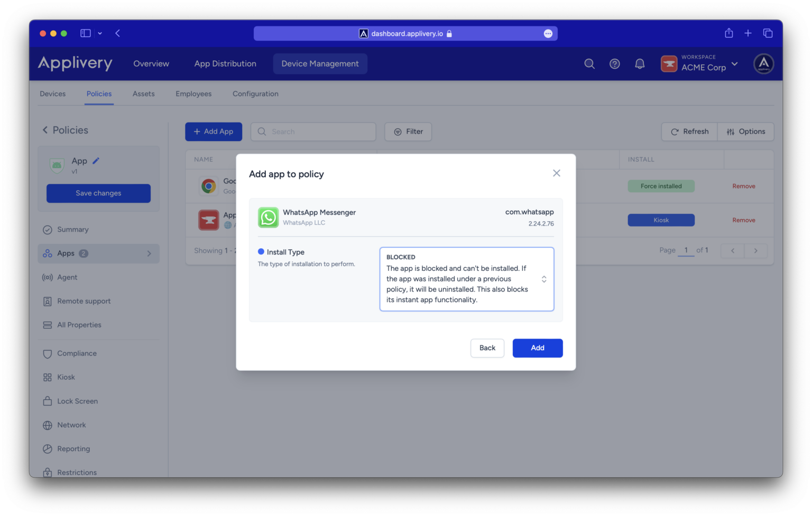Image resolution: width=812 pixels, height=516 pixels.
Task: Open a new browser tab with plus icon
Action: point(748,33)
